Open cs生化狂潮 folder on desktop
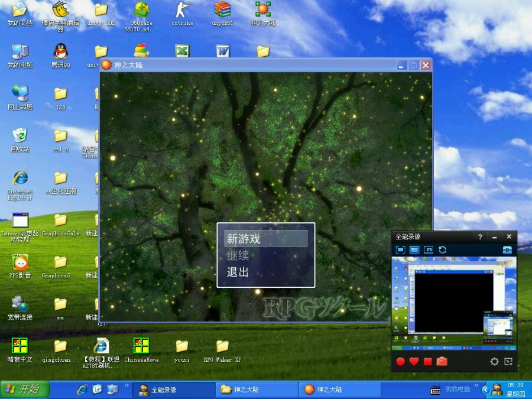 (x=61, y=182)
